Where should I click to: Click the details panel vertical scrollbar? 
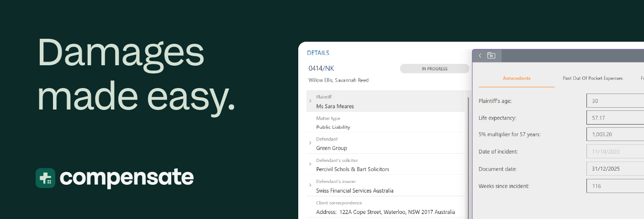click(467, 151)
